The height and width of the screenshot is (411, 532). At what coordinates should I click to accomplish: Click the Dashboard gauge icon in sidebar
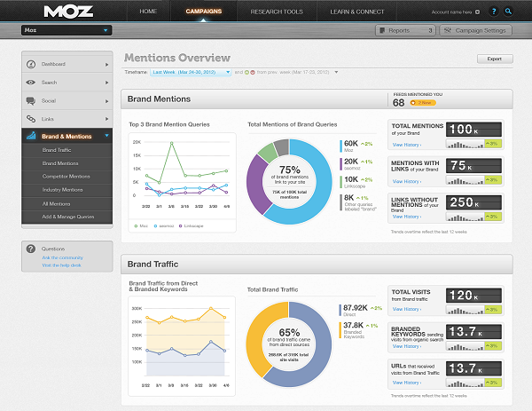pyautogui.click(x=32, y=65)
